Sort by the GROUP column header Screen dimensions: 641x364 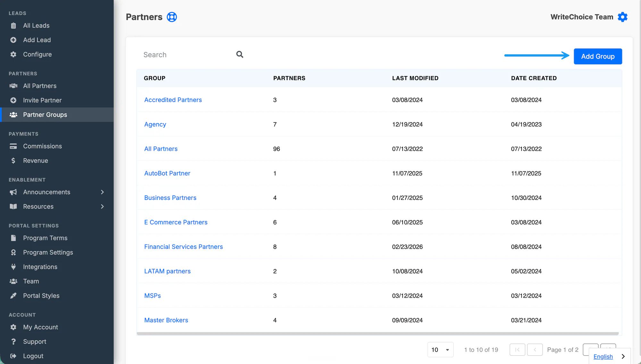tap(154, 78)
